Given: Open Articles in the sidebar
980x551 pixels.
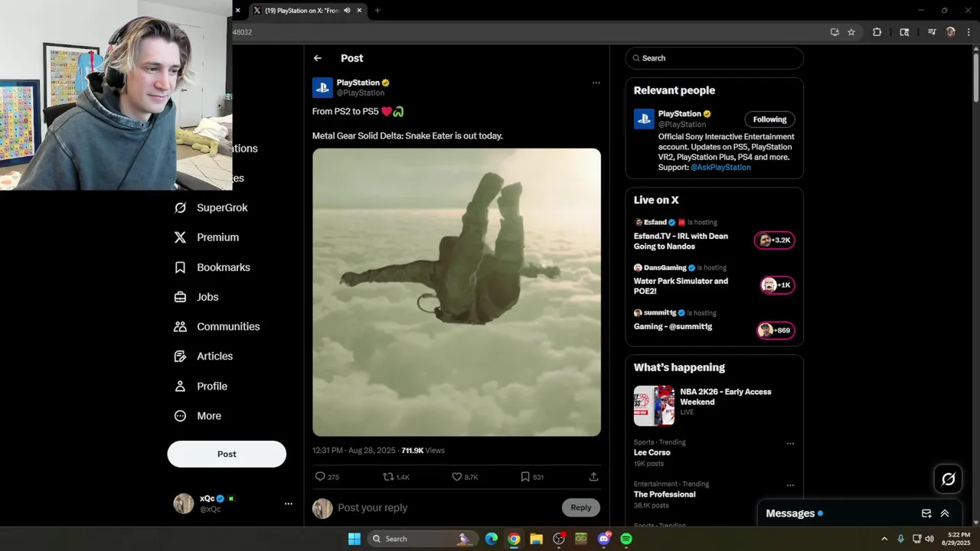Looking at the screenshot, I should coord(203,356).
